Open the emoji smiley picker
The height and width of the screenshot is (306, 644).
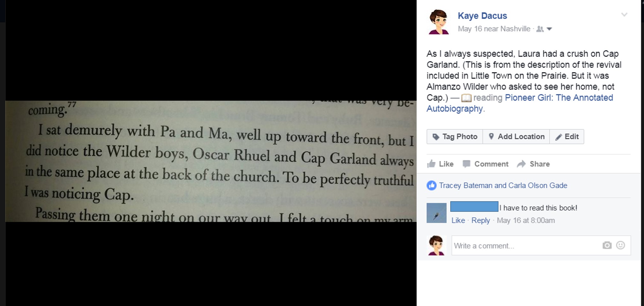[x=620, y=245]
